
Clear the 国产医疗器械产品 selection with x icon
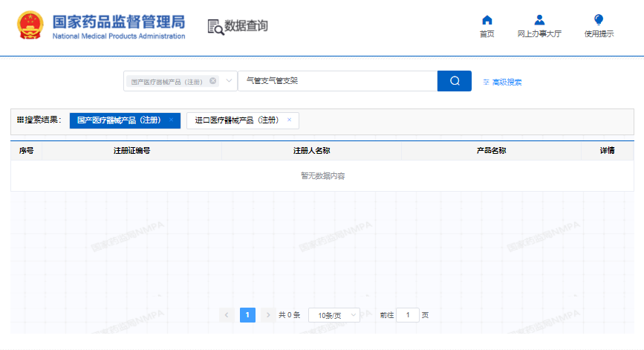213,81
